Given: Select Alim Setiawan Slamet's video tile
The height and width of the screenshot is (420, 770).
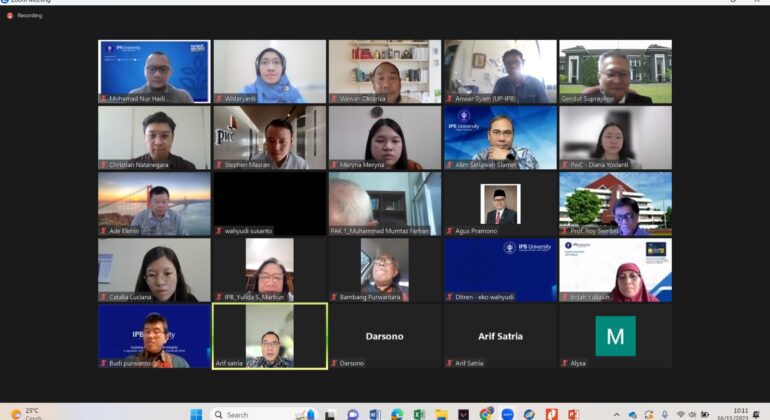Looking at the screenshot, I should click(x=500, y=138).
